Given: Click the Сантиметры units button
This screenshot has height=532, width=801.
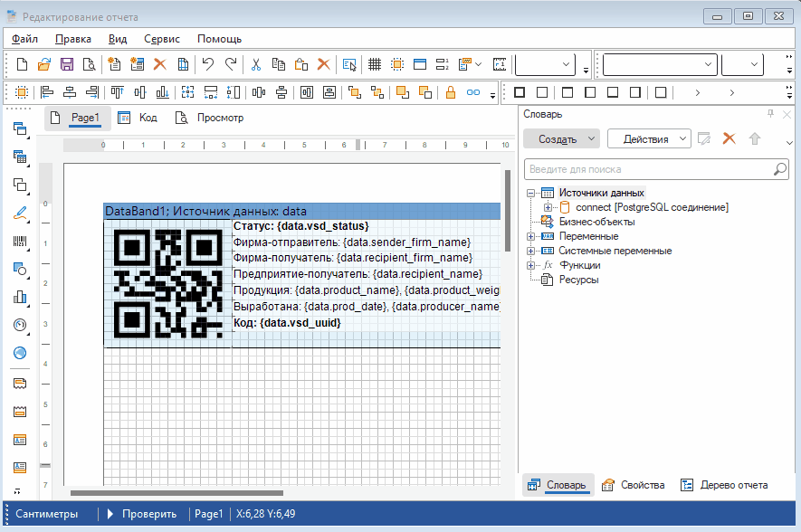Looking at the screenshot, I should pyautogui.click(x=46, y=514).
